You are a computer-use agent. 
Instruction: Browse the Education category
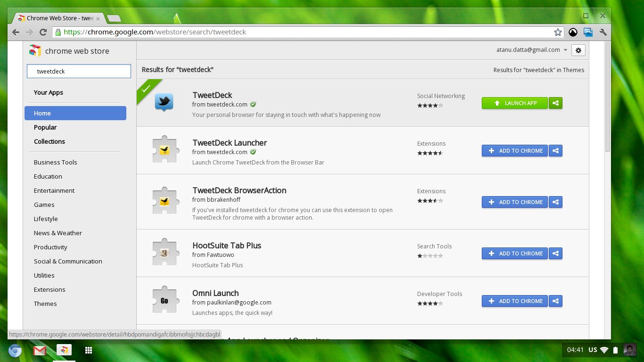(x=48, y=176)
